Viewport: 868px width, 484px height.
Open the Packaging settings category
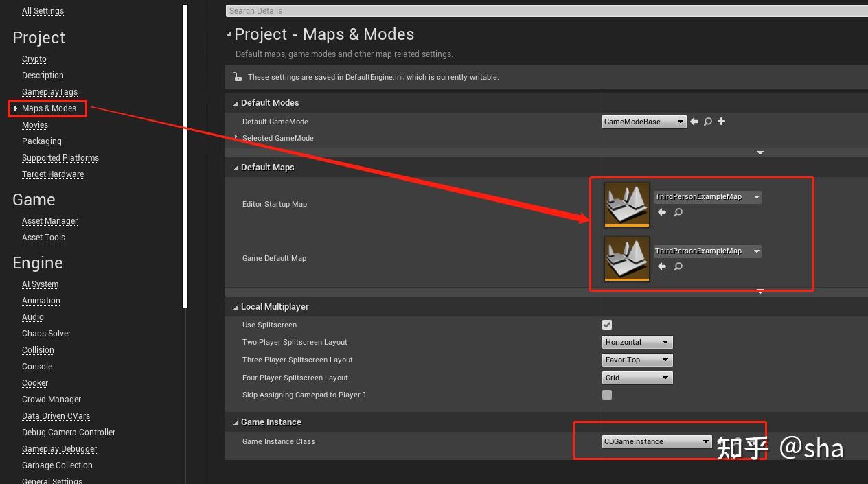click(x=41, y=141)
